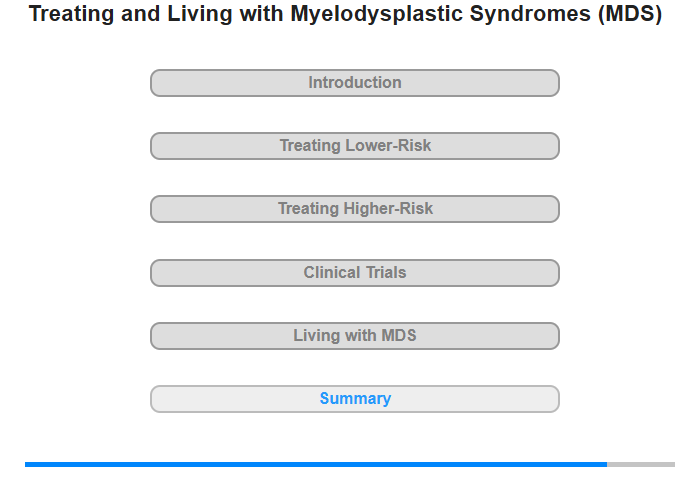Navigate to the Higher-Risk treatment chapter
The height and width of the screenshot is (480, 700).
tap(354, 209)
